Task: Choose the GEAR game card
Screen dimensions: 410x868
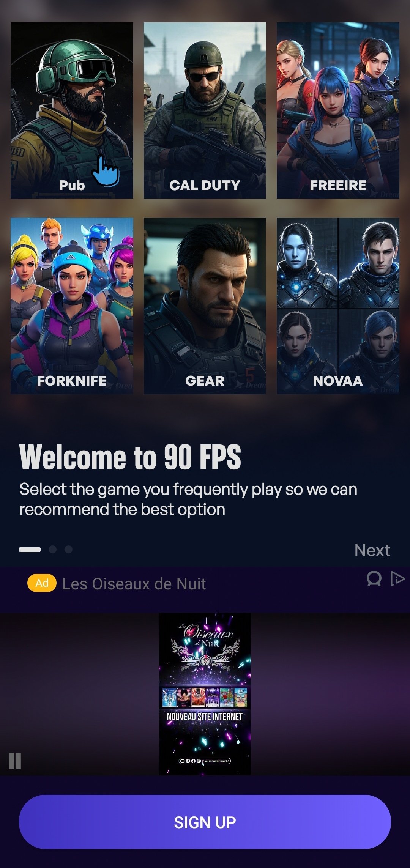Action: 205,306
